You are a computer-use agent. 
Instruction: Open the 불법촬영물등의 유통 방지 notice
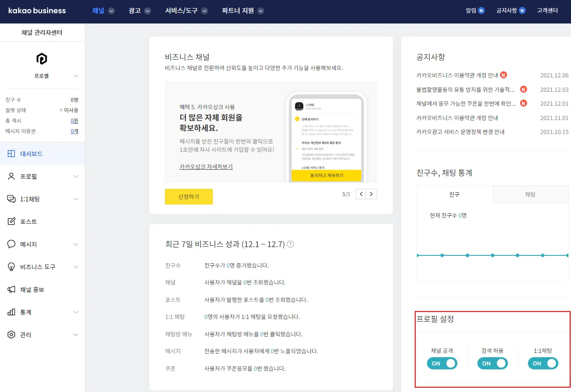pyautogui.click(x=466, y=89)
